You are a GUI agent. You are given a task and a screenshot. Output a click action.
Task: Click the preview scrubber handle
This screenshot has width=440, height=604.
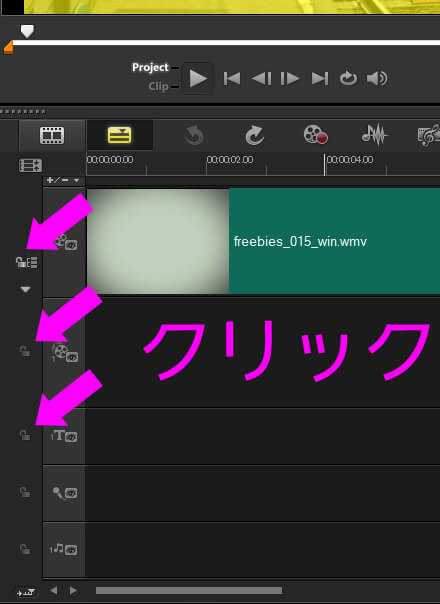[27, 31]
